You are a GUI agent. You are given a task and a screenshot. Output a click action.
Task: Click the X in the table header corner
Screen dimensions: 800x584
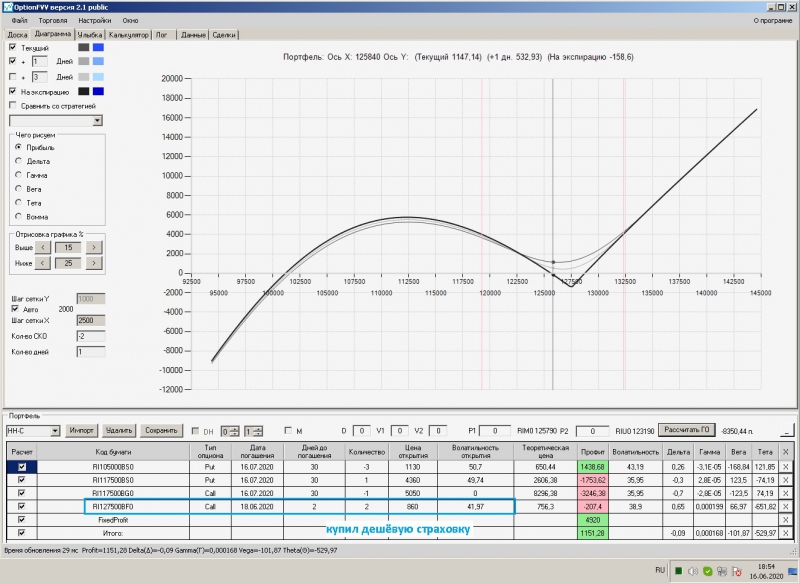coord(786,452)
